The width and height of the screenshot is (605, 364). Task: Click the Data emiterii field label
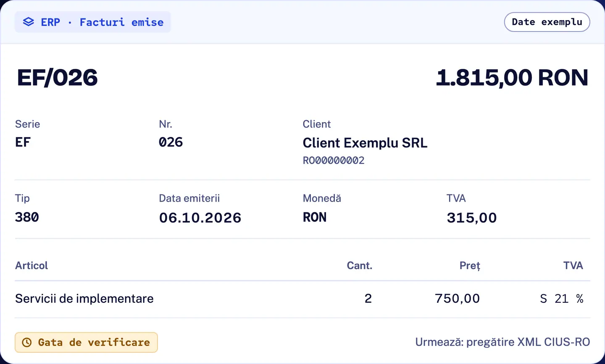pos(189,198)
